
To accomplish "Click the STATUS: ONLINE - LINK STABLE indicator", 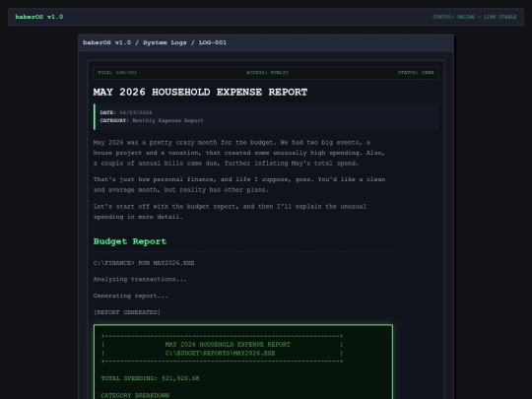I will 474,17.
